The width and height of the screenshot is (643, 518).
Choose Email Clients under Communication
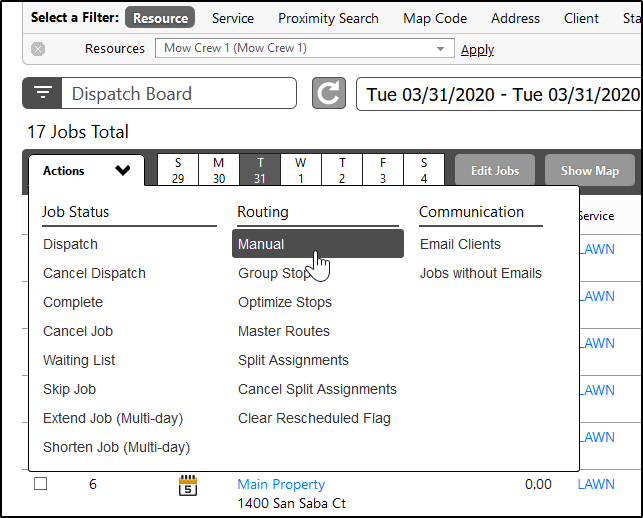tap(460, 244)
